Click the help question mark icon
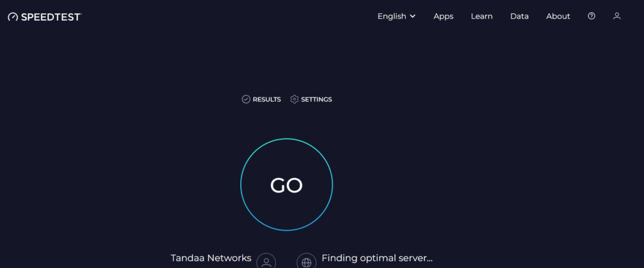The height and width of the screenshot is (268, 644). [591, 16]
